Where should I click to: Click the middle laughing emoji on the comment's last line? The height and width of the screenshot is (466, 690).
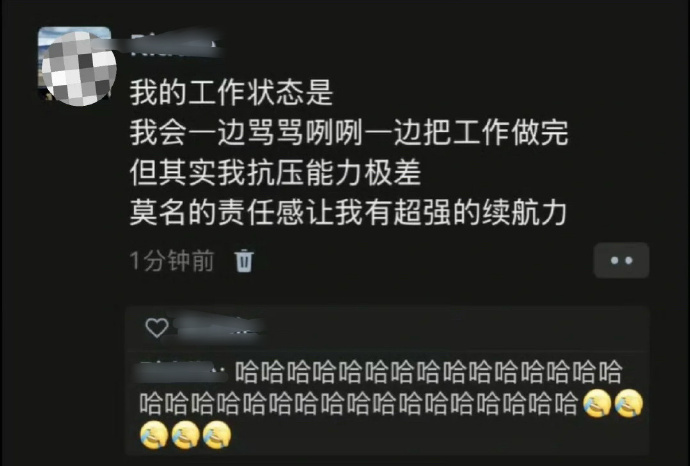coord(186,435)
